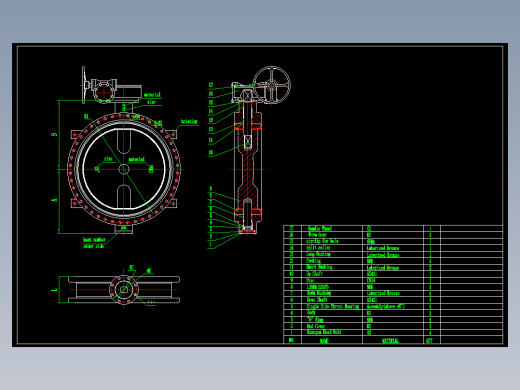Screen dimensions: 520x390
Task: Select 'material' label above the valve neck
Action: point(152,95)
